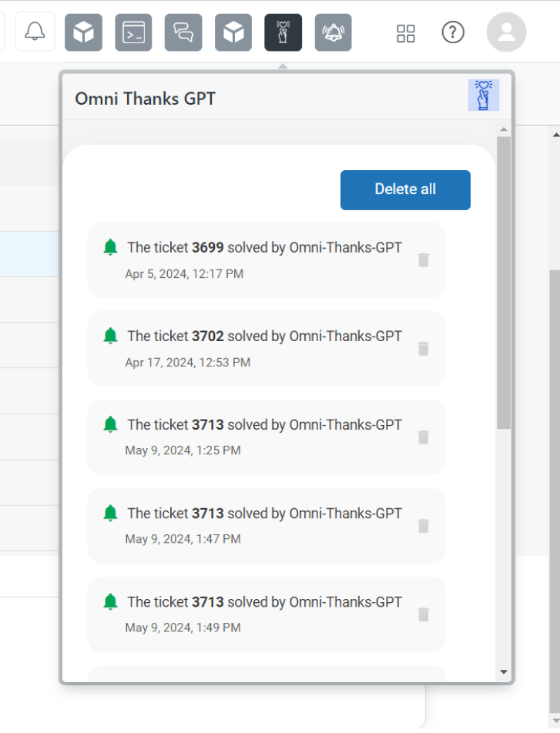The height and width of the screenshot is (733, 560).
Task: Click the panel's vertical scrollbar thumb
Action: pos(504,283)
